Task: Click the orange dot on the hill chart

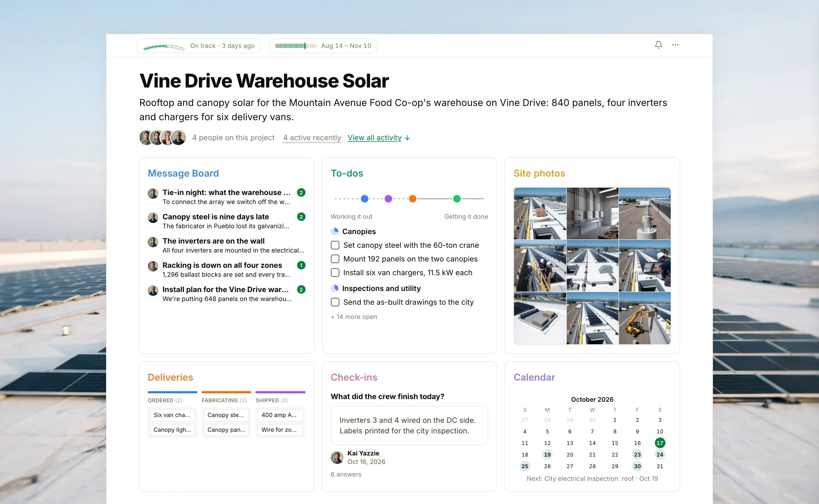Action: [x=413, y=199]
